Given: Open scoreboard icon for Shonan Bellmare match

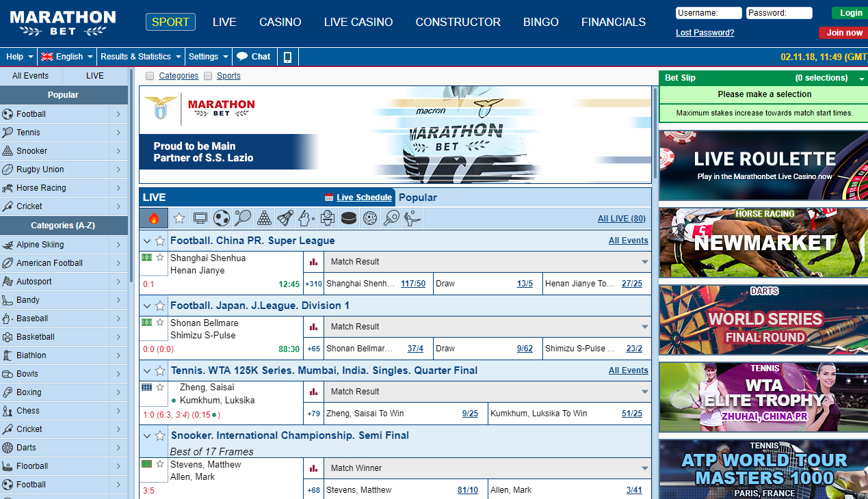Looking at the screenshot, I should pos(146,322).
